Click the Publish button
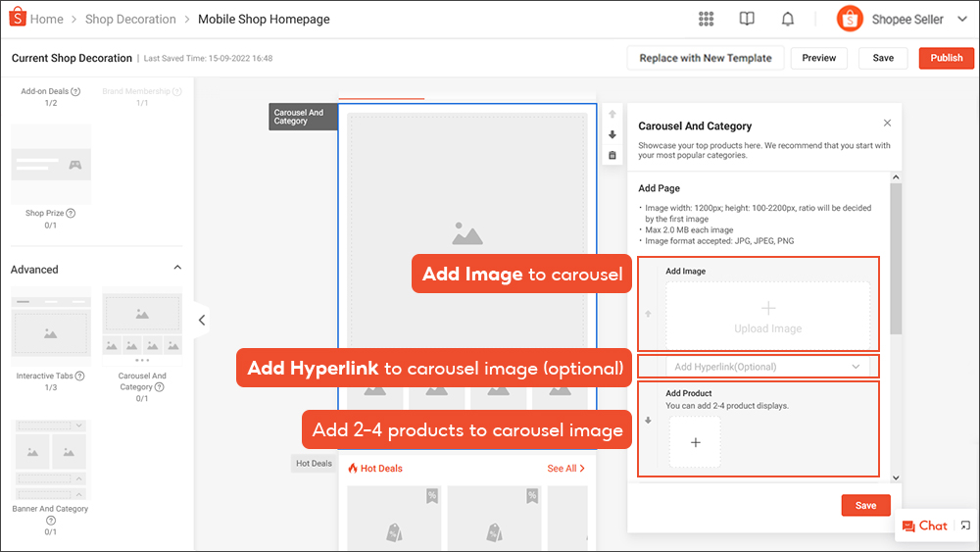This screenshot has width=980, height=552. 946,58
